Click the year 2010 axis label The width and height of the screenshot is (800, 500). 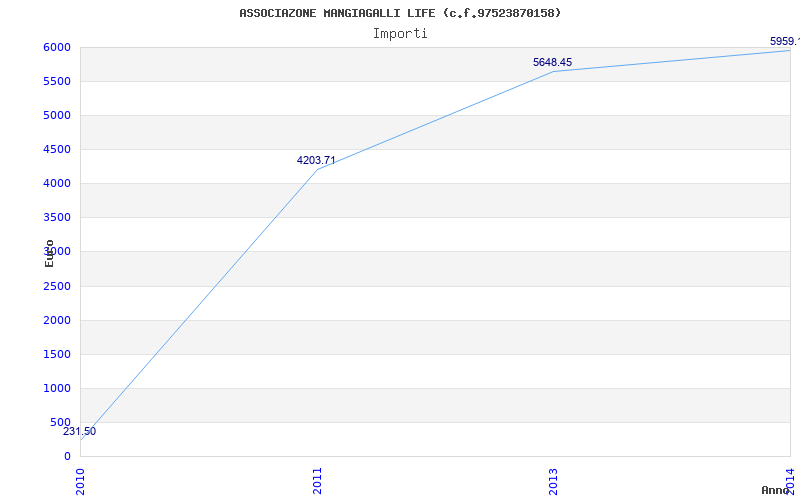pyautogui.click(x=80, y=481)
